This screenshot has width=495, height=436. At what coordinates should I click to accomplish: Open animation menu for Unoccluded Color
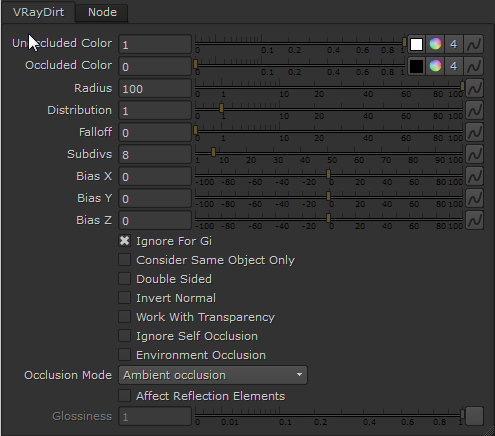(474, 44)
